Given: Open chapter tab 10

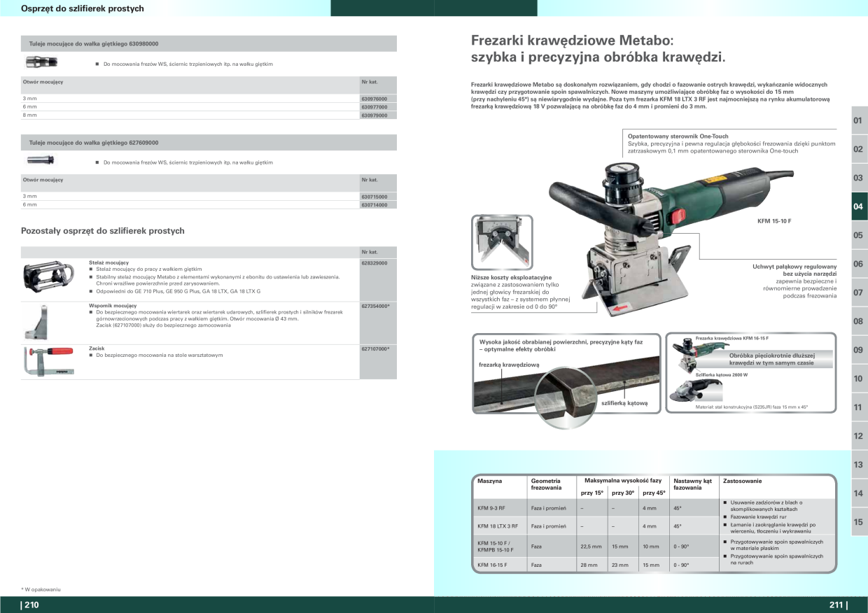Looking at the screenshot, I should point(859,379).
